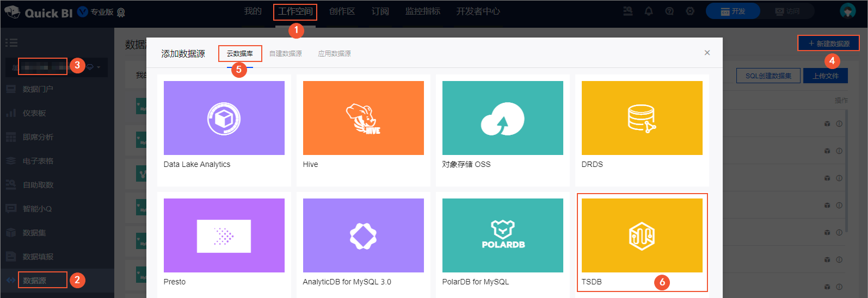Image resolution: width=868 pixels, height=298 pixels.
Task: Choose the Data Lake Analytics data source card
Action: tap(224, 131)
